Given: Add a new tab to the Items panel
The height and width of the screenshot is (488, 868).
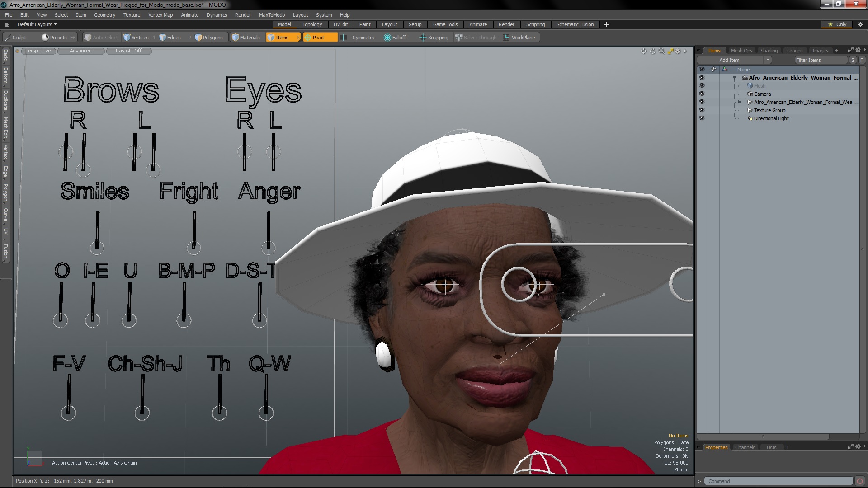Looking at the screenshot, I should click(836, 51).
